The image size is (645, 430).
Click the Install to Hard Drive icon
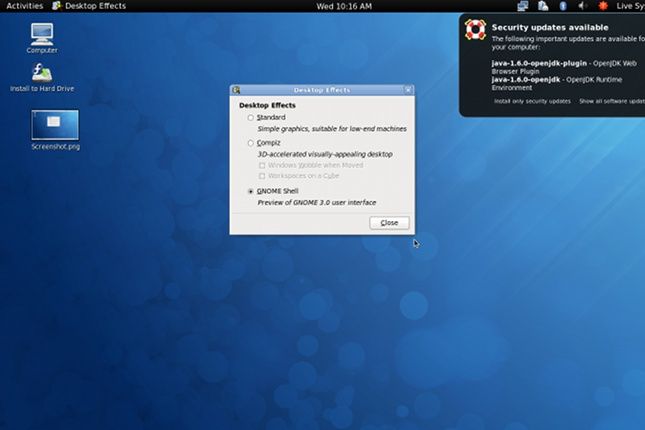(x=42, y=73)
